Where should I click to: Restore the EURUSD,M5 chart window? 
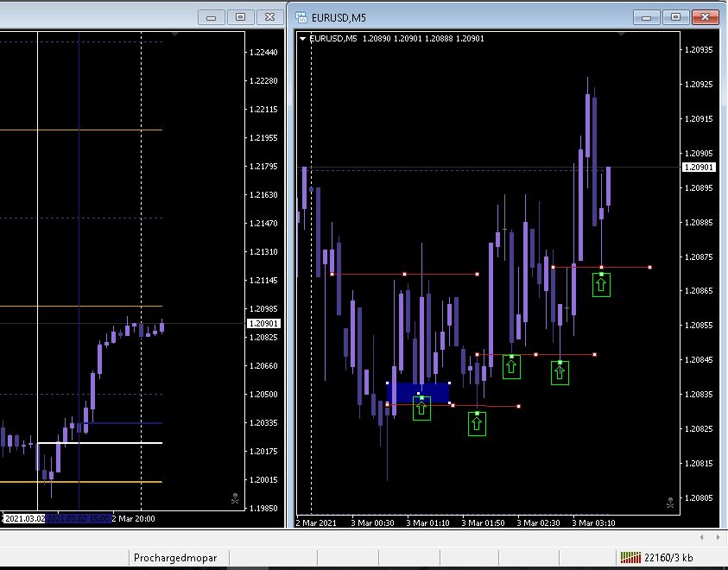[x=675, y=17]
